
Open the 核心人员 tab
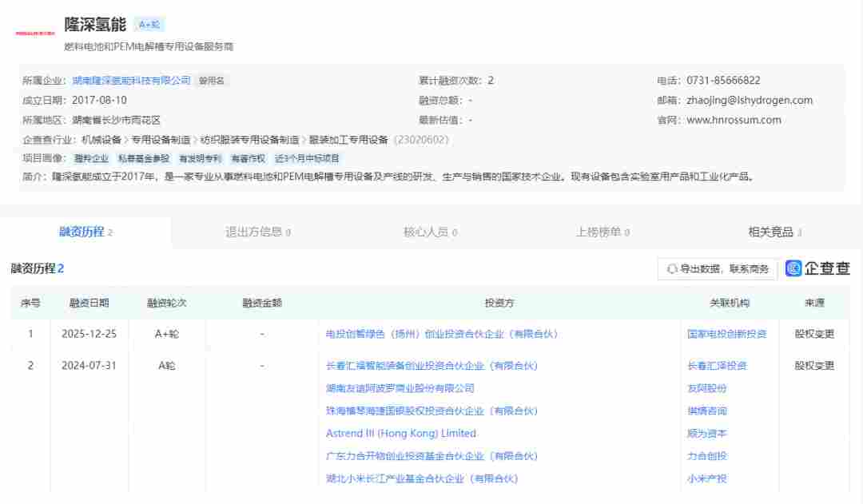coord(428,232)
